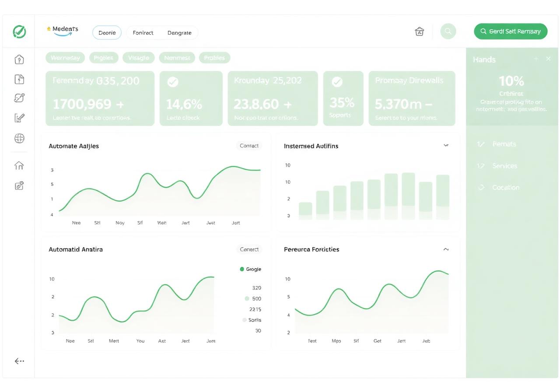This screenshot has height=392, width=560.
Task: Select the Deonie tab
Action: (x=107, y=33)
